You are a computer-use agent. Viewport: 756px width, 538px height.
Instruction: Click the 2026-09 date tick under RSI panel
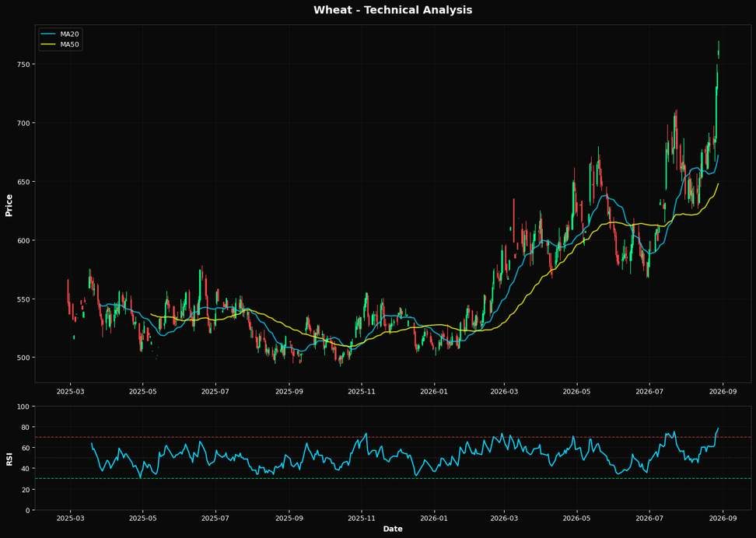coord(723,519)
